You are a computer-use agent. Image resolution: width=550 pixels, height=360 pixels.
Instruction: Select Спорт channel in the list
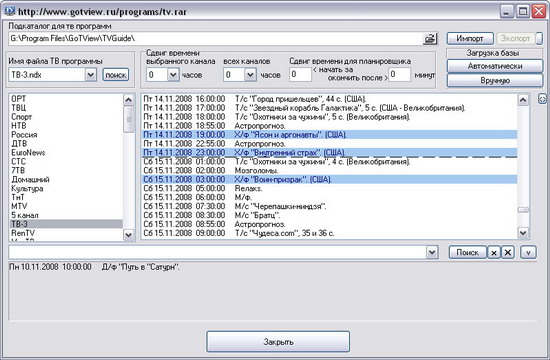66,117
